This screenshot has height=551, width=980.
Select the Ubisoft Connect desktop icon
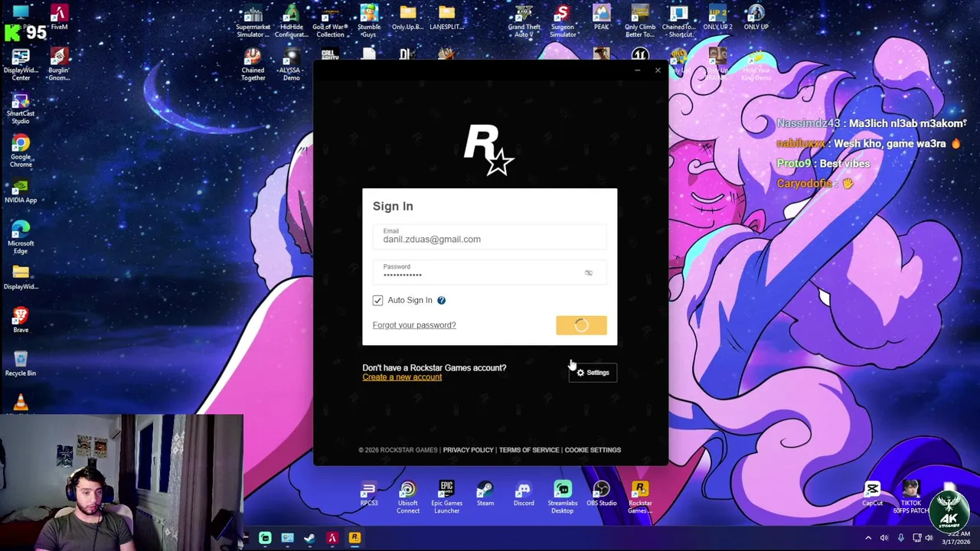pos(407,497)
